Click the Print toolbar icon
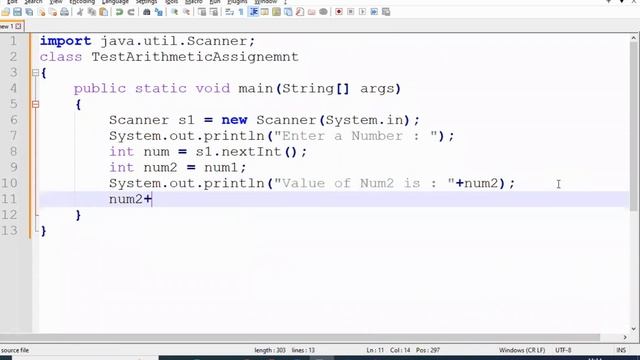 coord(64,12)
